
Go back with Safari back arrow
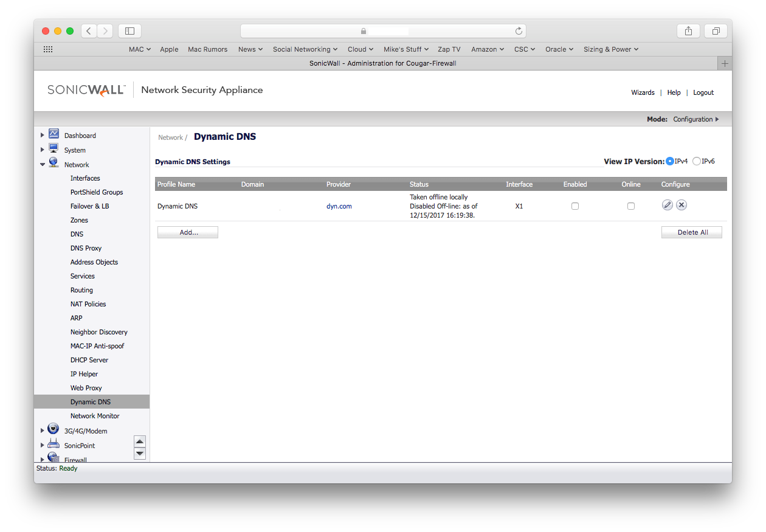coord(89,31)
